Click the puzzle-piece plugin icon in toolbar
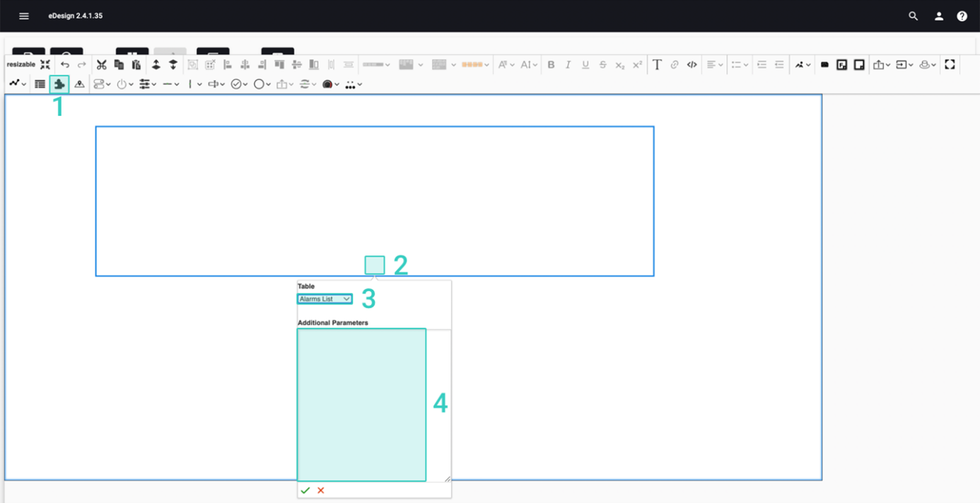Screen dimensions: 980x503 point(59,84)
